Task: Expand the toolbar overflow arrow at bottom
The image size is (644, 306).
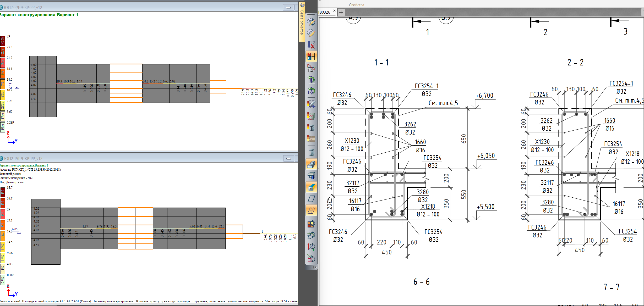Action: [x=315, y=267]
